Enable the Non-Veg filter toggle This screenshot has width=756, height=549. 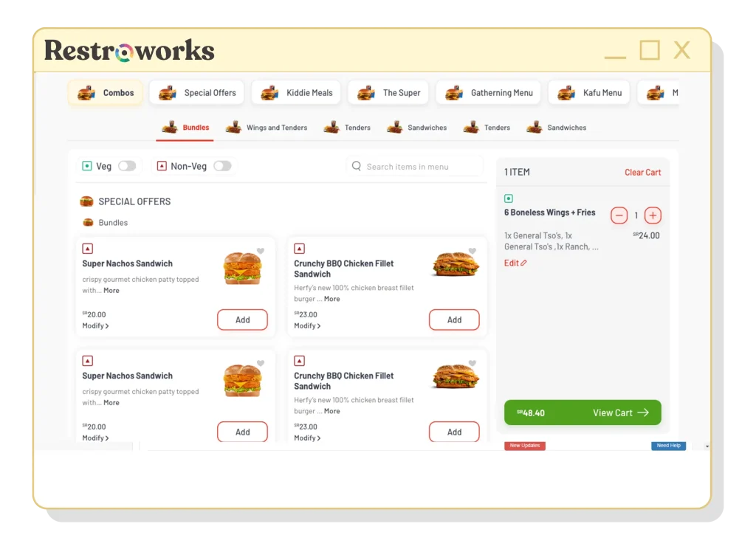[x=223, y=166]
